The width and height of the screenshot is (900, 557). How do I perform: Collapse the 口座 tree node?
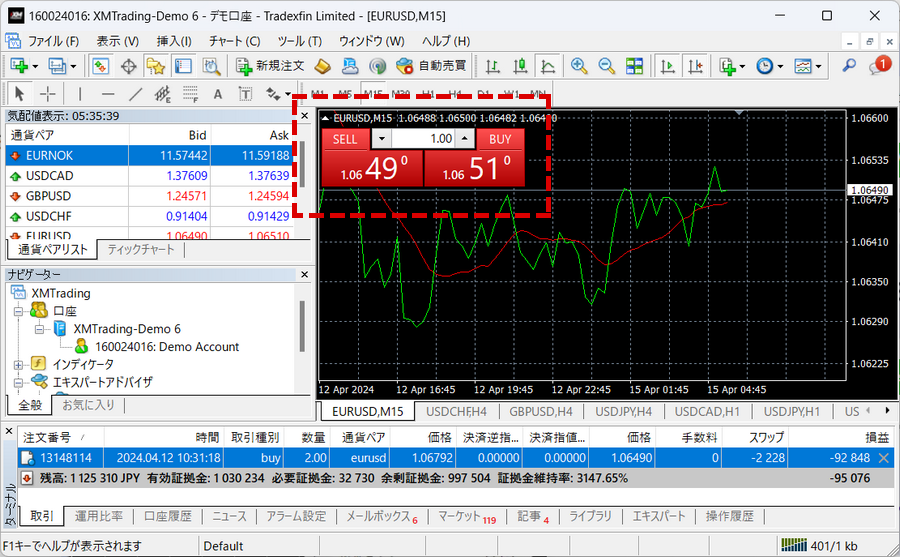pyautogui.click(x=19, y=311)
